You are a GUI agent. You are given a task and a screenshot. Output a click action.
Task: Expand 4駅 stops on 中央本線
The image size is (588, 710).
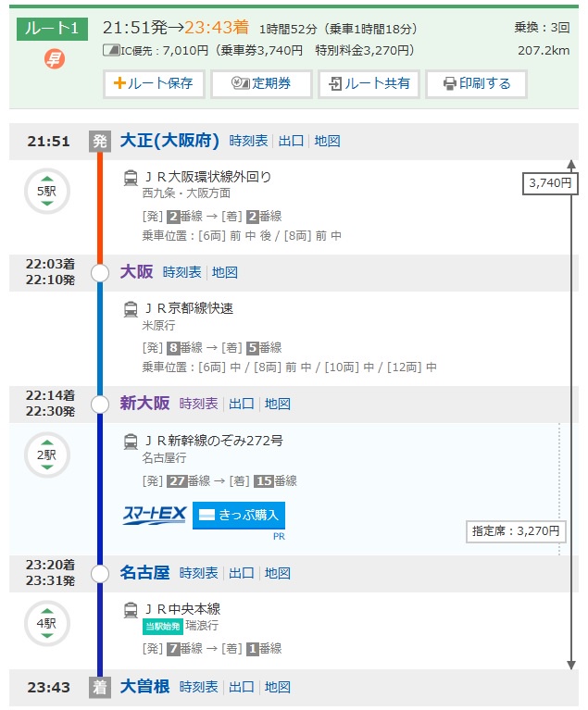[x=47, y=624]
